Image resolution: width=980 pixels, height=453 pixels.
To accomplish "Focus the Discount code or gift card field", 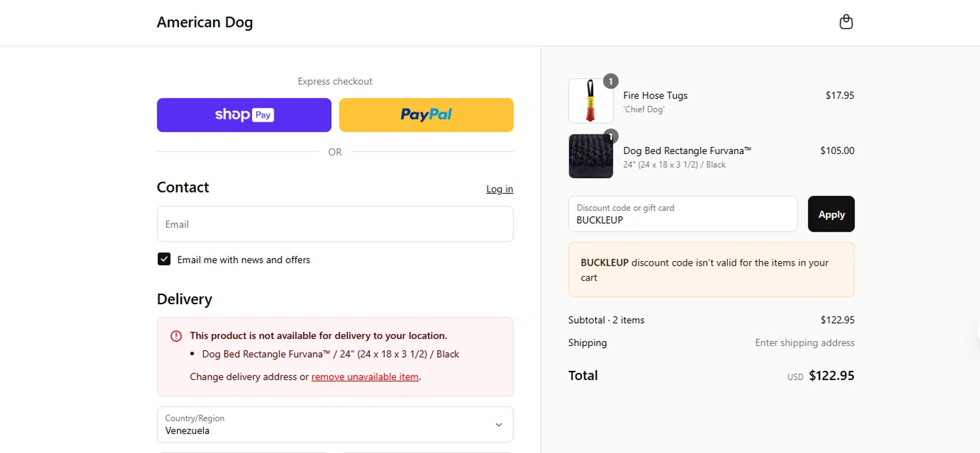I will point(683,214).
